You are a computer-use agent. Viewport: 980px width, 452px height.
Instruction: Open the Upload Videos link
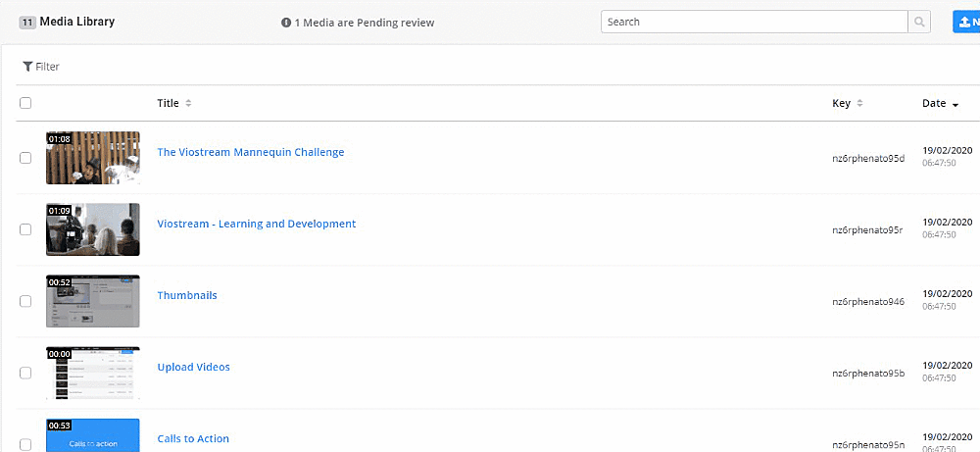tap(193, 367)
